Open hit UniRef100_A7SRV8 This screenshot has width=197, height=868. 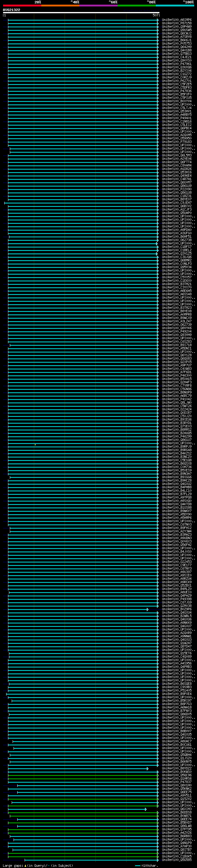click(x=177, y=37)
